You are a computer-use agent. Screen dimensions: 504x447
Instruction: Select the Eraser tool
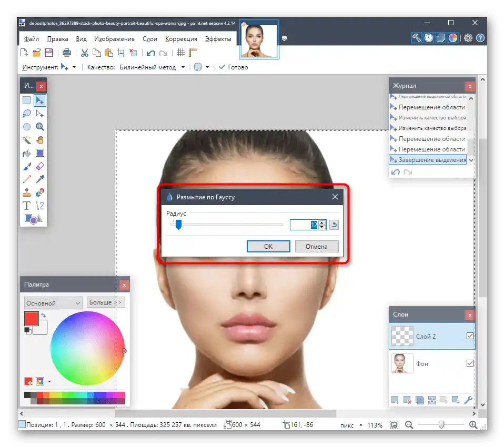coord(40,166)
